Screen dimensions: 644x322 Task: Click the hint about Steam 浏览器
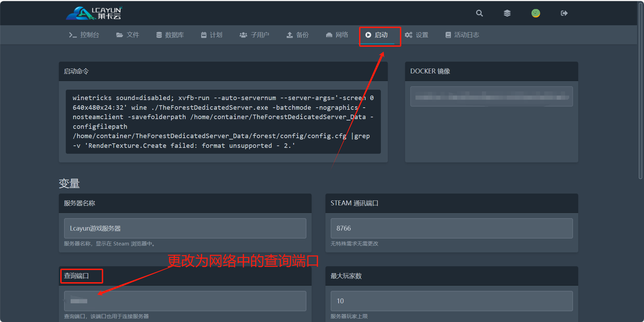pos(110,244)
